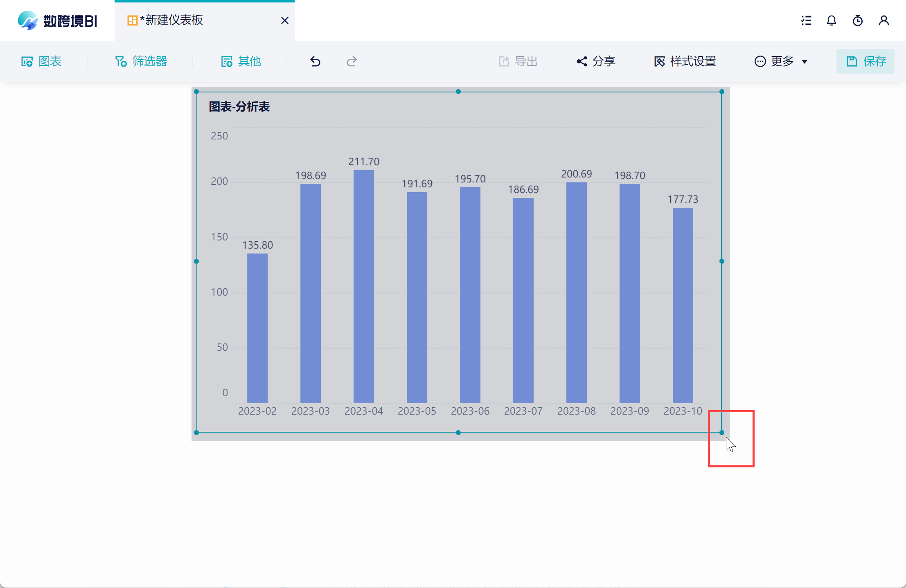Click the redo arrow icon
The width and height of the screenshot is (906, 588).
352,61
